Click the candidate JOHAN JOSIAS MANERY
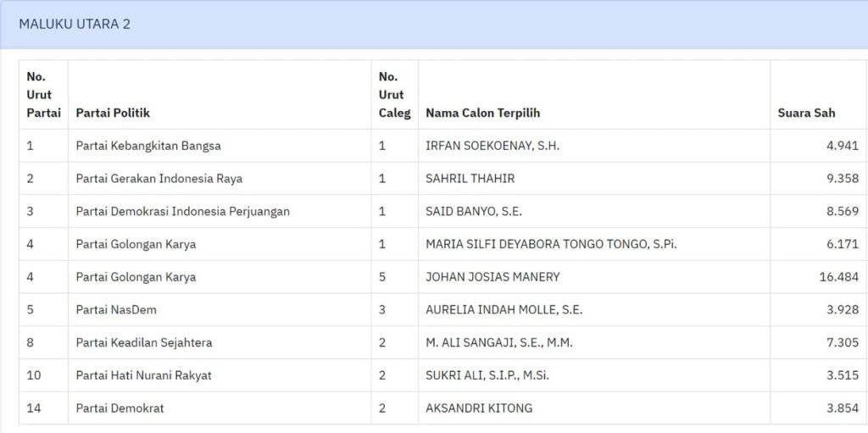Image resolution: width=868 pixels, height=433 pixels. [492, 277]
